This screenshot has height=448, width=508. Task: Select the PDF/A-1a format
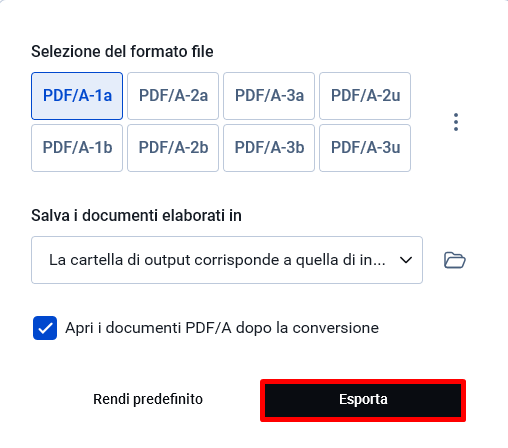coord(77,96)
